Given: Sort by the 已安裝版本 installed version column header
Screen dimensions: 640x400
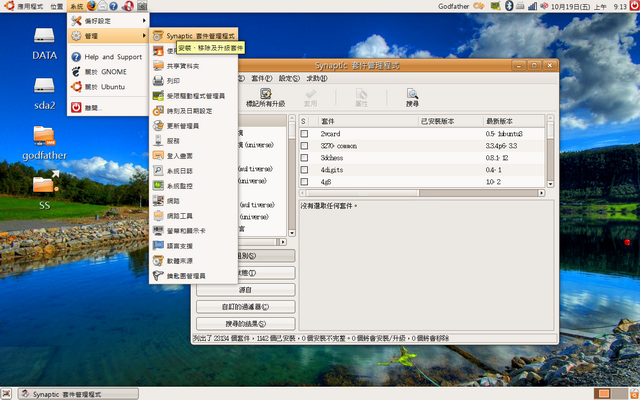Looking at the screenshot, I should [x=451, y=121].
